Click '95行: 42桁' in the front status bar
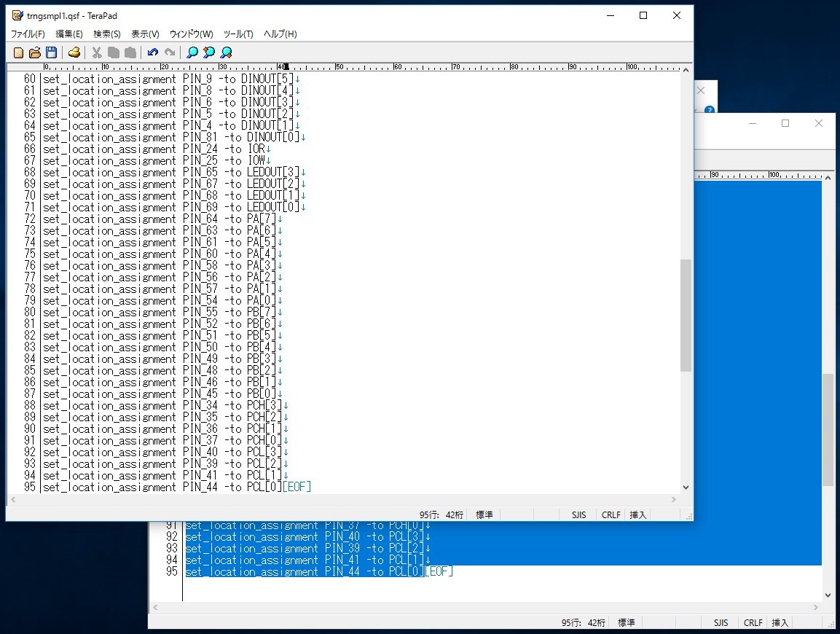Image resolution: width=840 pixels, height=634 pixels. [x=441, y=514]
